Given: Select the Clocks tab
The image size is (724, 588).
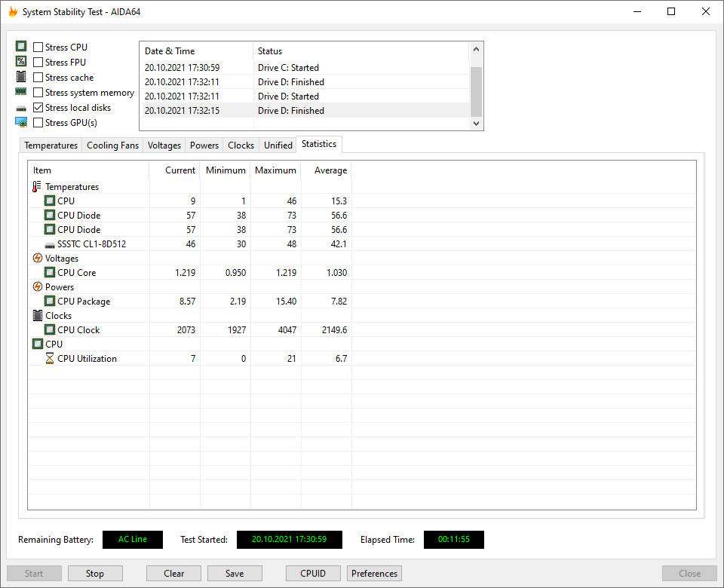Looking at the screenshot, I should tap(241, 145).
